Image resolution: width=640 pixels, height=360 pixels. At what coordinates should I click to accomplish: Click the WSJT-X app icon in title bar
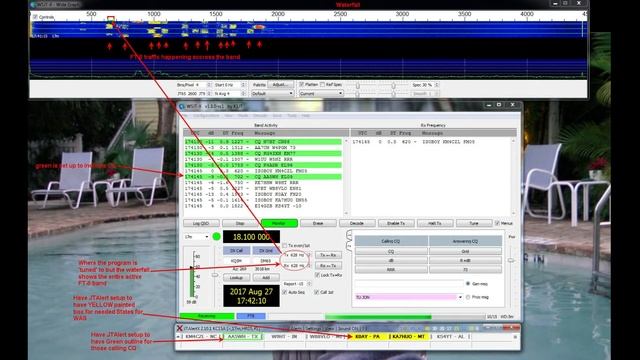(182, 106)
